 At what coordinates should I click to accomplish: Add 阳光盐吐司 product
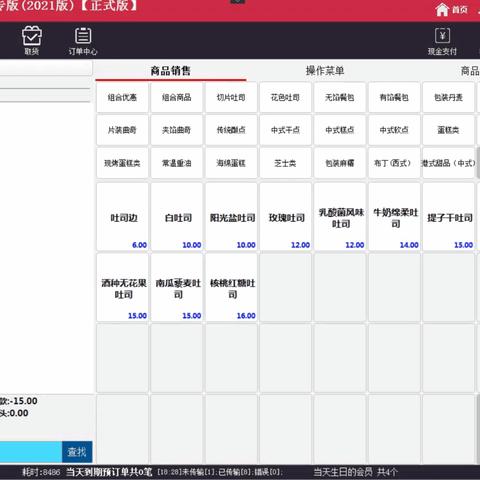point(231,217)
